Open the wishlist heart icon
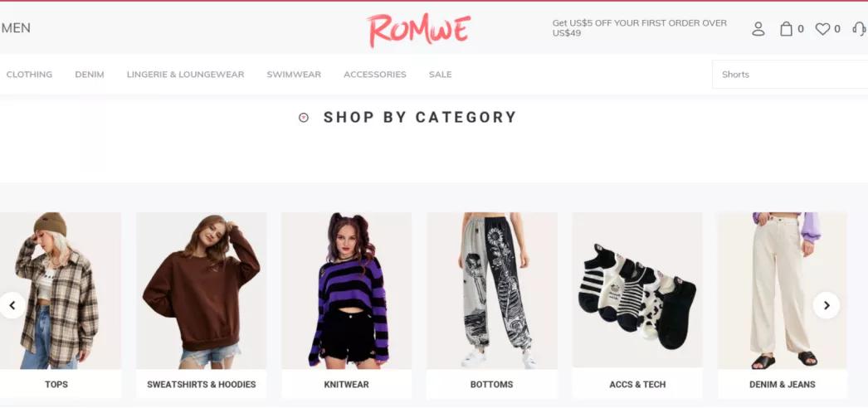This screenshot has height=408, width=868. 822,29
